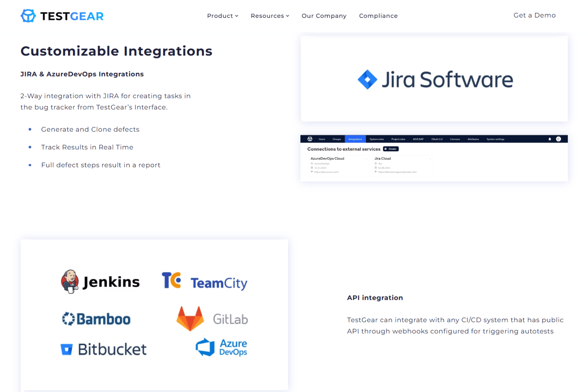Image resolution: width=588 pixels, height=392 pixels.
Task: Click the TestGear can integrate paragraph
Action: pyautogui.click(x=455, y=326)
